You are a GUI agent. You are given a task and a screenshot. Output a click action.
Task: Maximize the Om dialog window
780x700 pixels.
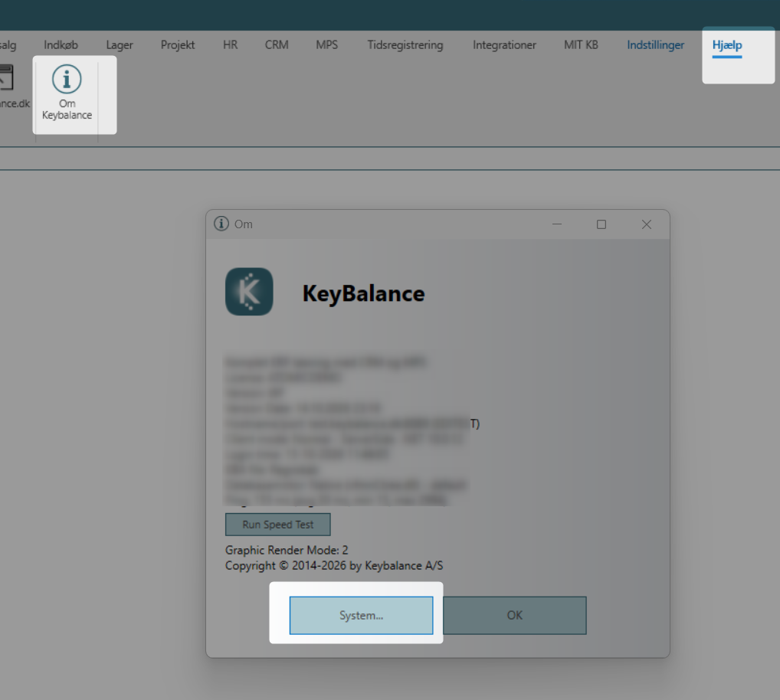601,224
